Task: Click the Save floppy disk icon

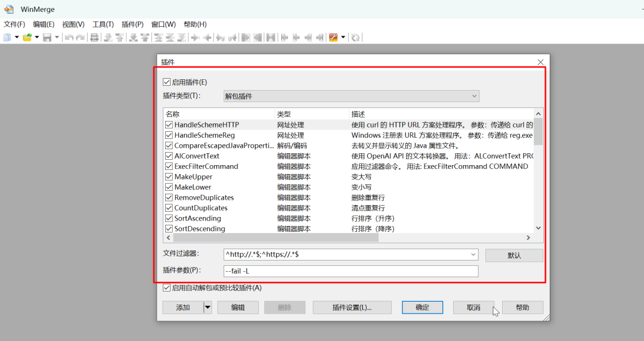Action: point(47,38)
